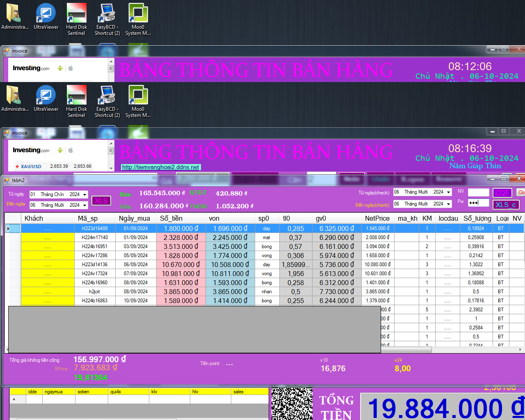The height and width of the screenshot is (420, 525).
Task: Open the Từ ngày(check) date dropdown
Action: pyautogui.click(x=448, y=192)
